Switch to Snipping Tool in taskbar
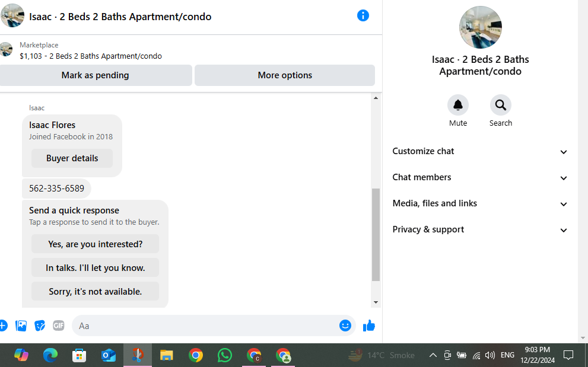Screen dimensions: 588x367 pyautogui.click(x=137, y=355)
